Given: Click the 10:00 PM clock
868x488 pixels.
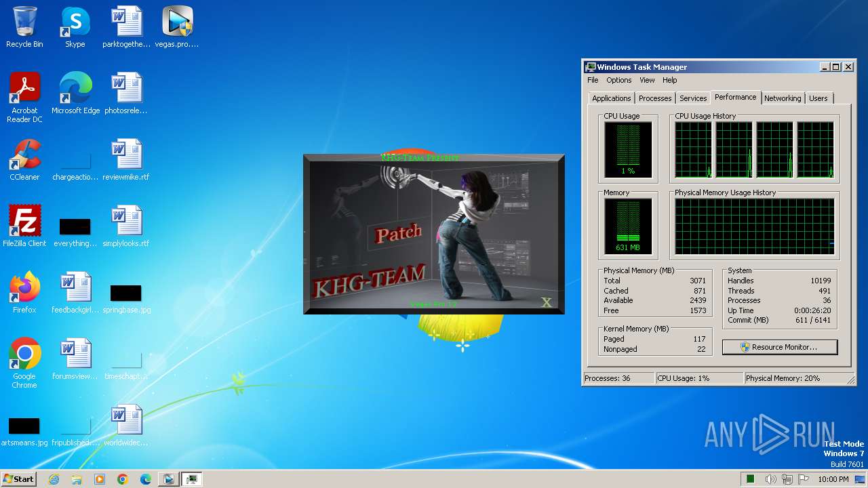Looking at the screenshot, I should pyautogui.click(x=833, y=479).
